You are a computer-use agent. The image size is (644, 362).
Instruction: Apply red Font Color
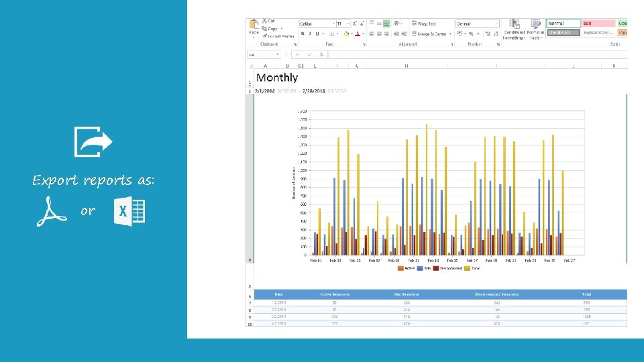tap(358, 34)
